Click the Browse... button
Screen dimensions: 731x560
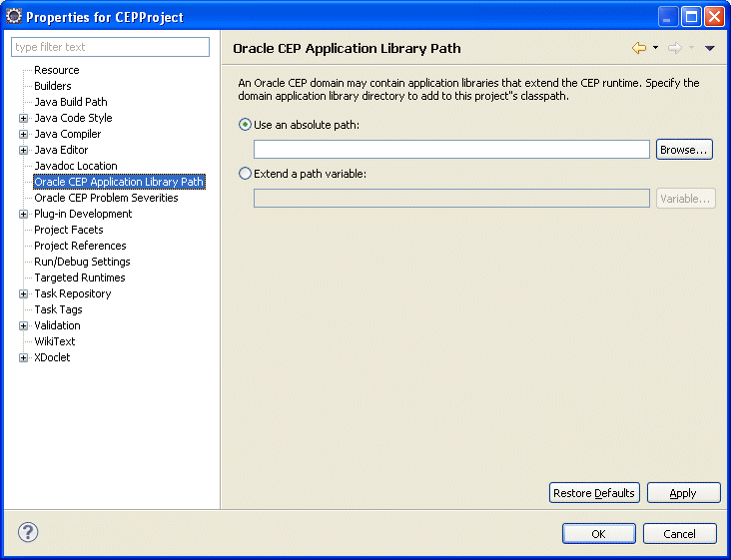coord(684,150)
